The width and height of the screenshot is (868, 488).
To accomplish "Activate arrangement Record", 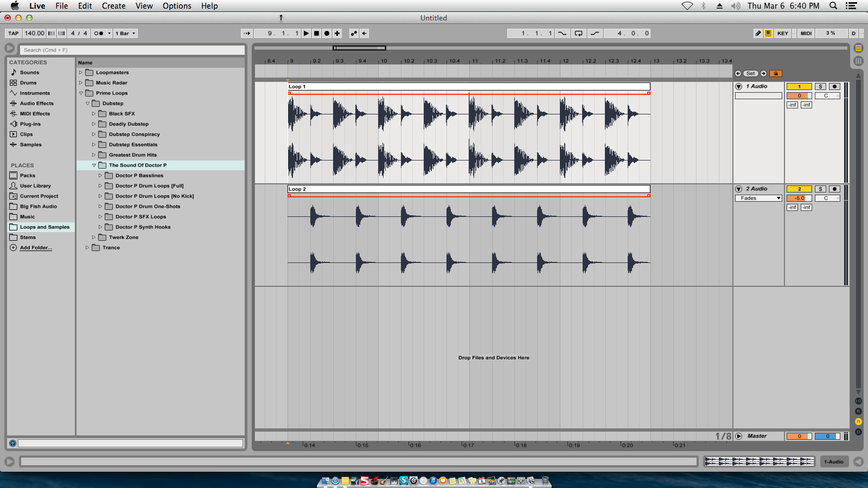I will coord(327,33).
